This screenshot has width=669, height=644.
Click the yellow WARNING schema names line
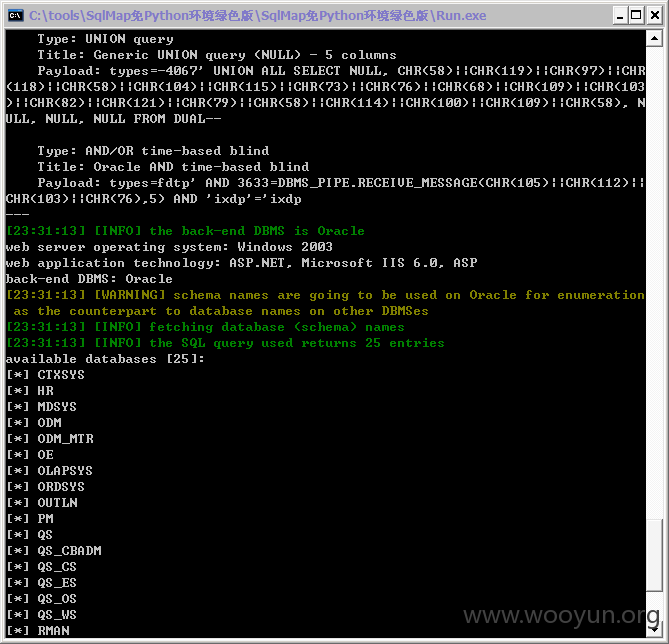(x=325, y=303)
